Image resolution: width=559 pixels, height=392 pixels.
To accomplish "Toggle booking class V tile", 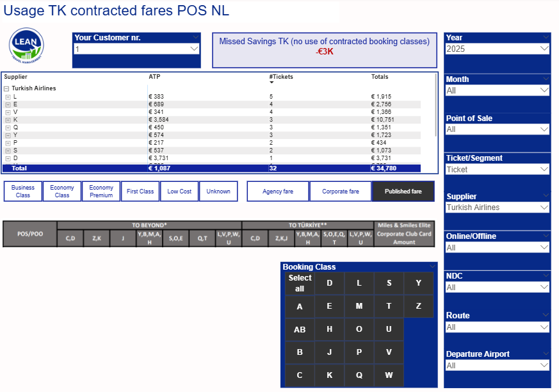I will (x=389, y=352).
